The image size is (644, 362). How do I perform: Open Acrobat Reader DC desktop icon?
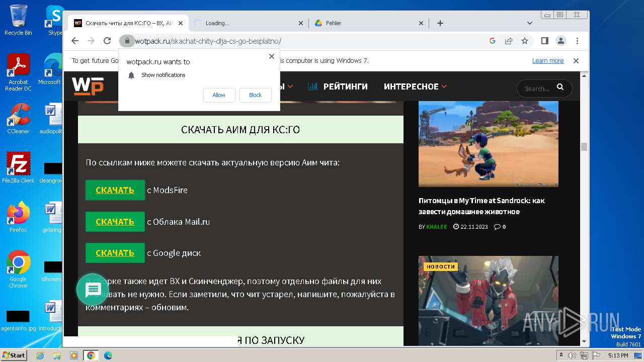pyautogui.click(x=18, y=72)
